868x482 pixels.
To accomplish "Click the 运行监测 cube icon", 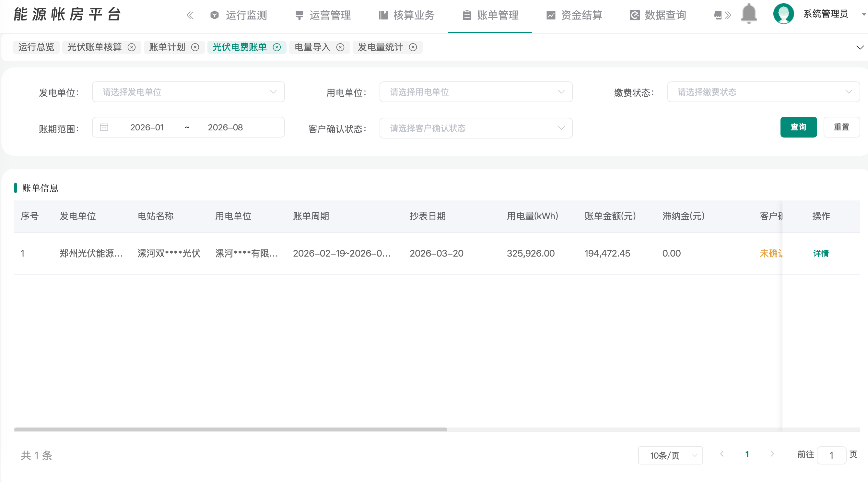I will (x=215, y=15).
